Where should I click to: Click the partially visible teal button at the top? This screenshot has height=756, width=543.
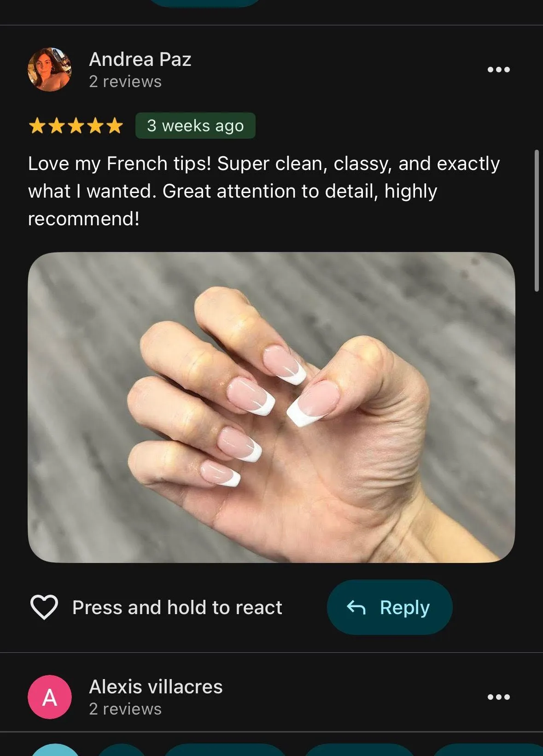(205, 3)
